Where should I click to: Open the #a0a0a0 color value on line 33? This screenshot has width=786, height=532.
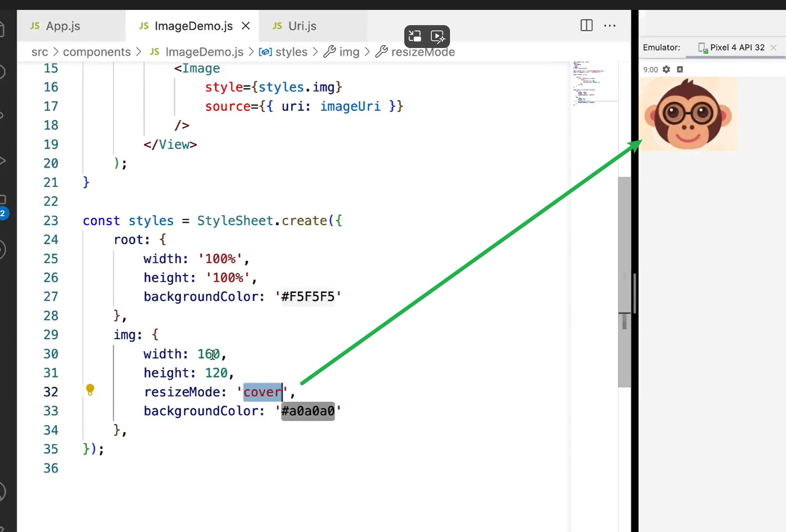point(308,411)
